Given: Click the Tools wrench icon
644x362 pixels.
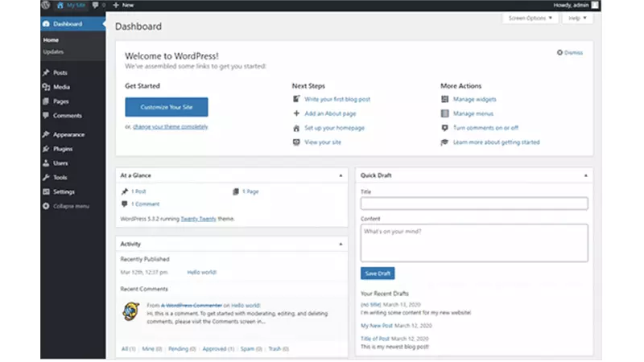Looking at the screenshot, I should pos(46,177).
